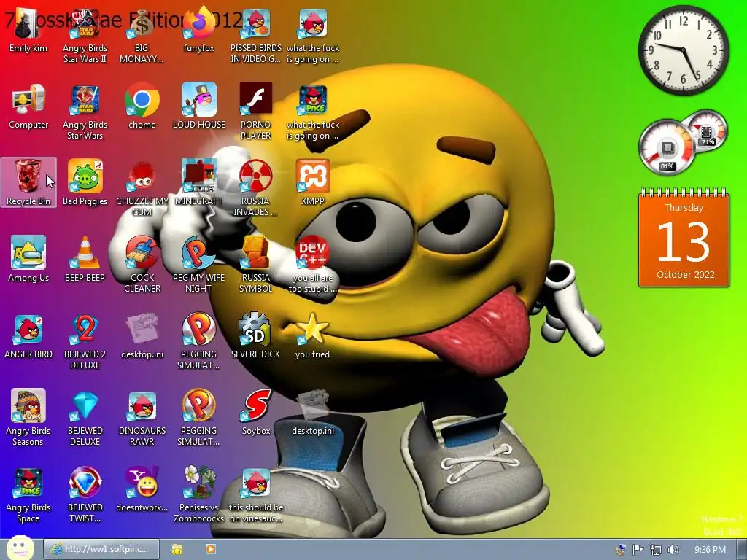747x560 pixels.
Task: Open the media player taskbar icon
Action: tap(211, 550)
